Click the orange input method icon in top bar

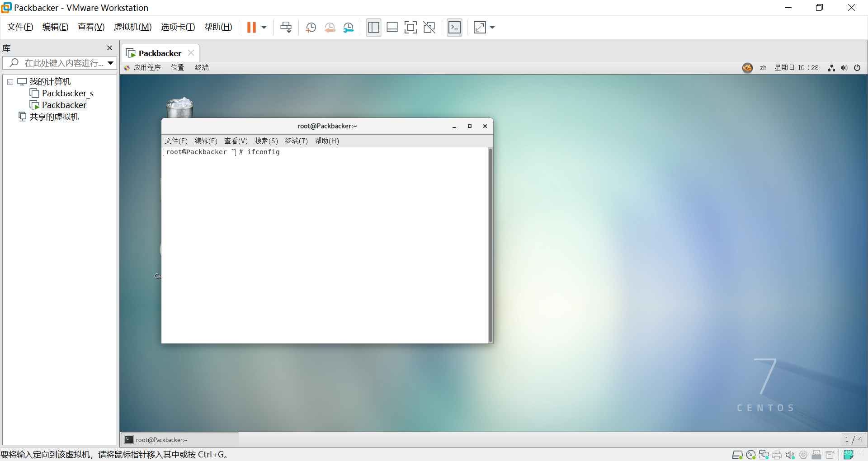pos(747,68)
